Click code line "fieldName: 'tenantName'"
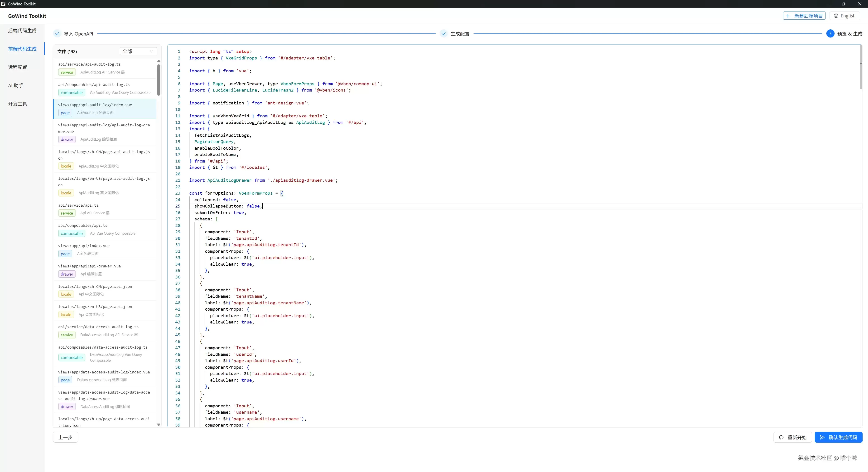The height and width of the screenshot is (472, 868). point(236,297)
